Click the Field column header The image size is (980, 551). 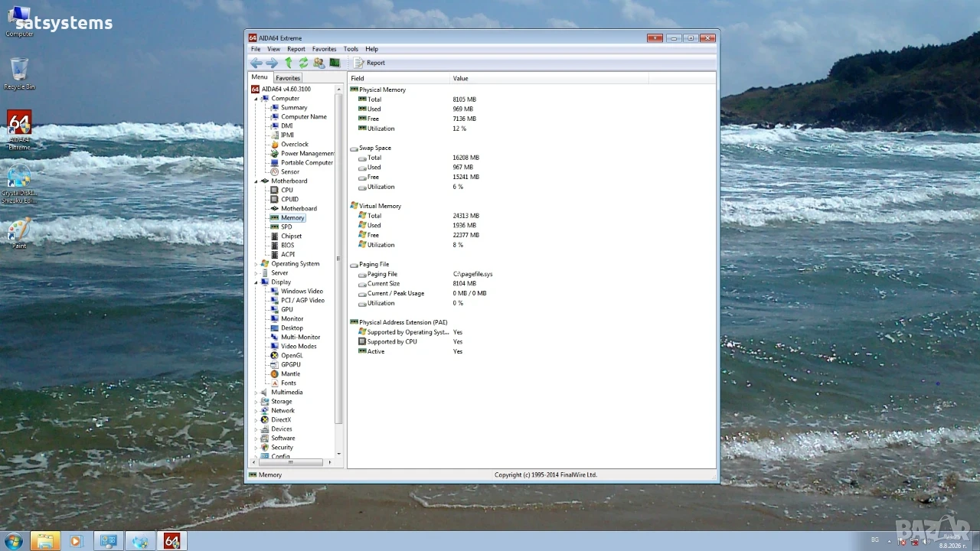[x=399, y=78]
